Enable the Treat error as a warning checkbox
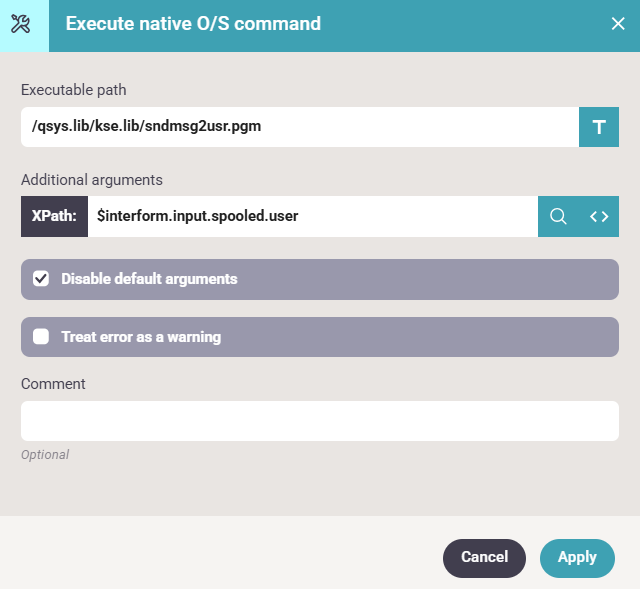The image size is (640, 589). pyautogui.click(x=41, y=337)
